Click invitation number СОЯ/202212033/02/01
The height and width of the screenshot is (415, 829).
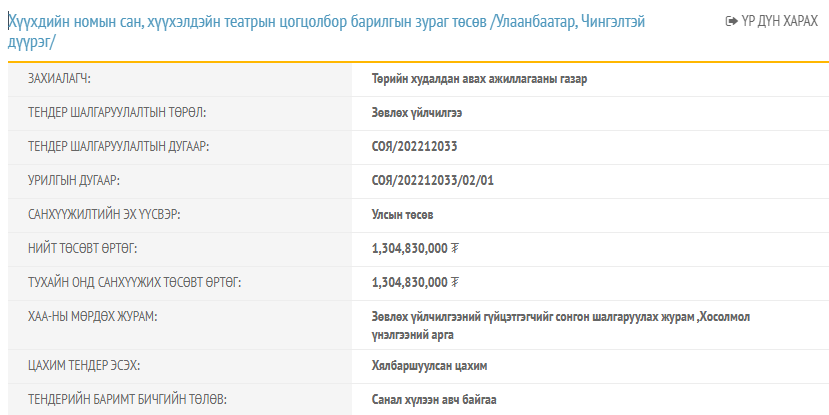(x=432, y=181)
